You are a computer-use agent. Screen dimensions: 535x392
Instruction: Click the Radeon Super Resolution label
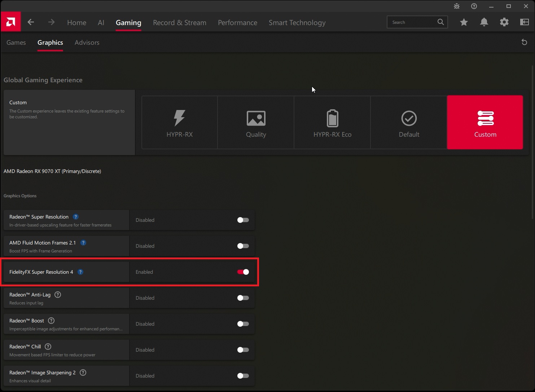pyautogui.click(x=39, y=217)
